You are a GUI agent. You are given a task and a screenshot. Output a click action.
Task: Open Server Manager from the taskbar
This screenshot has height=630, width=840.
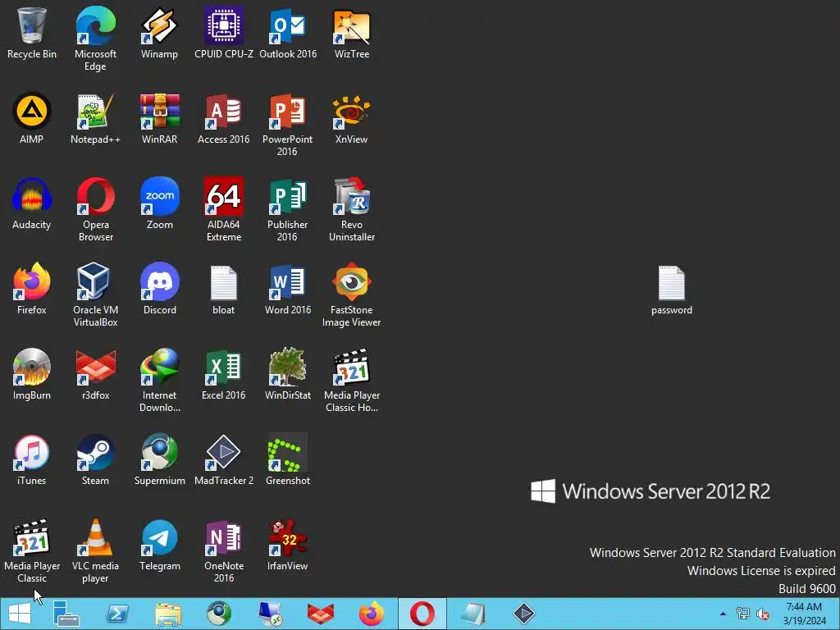pos(66,614)
